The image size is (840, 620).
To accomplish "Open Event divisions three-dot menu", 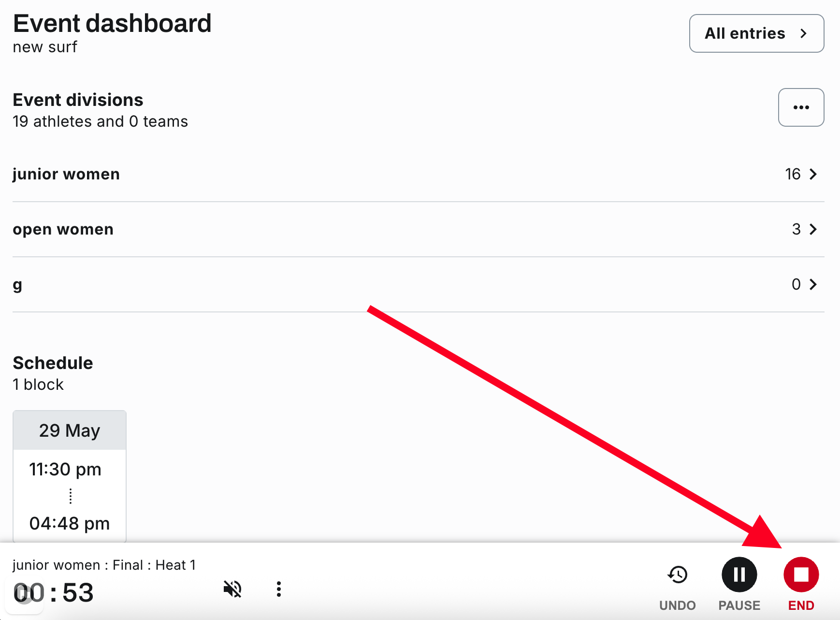I will 801,107.
